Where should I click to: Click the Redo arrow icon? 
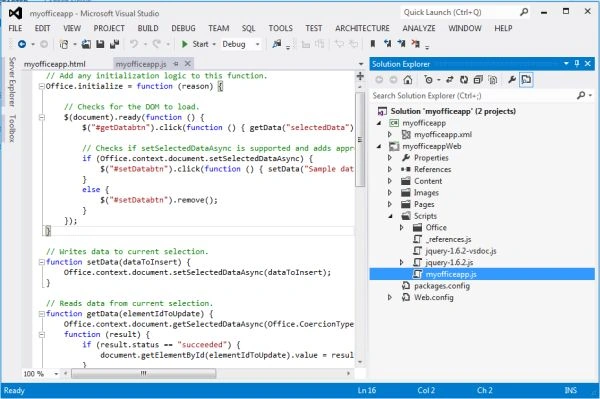point(157,44)
